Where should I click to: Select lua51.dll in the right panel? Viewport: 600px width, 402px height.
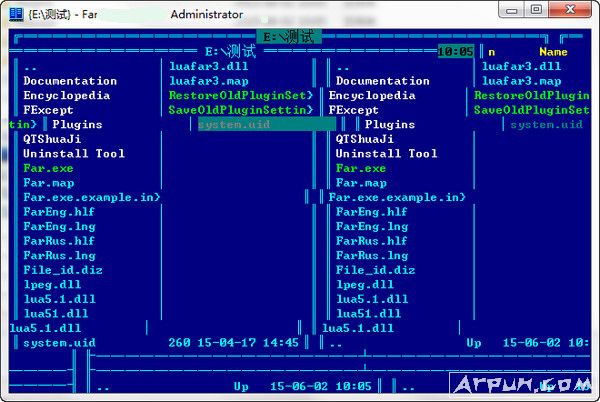(368, 314)
